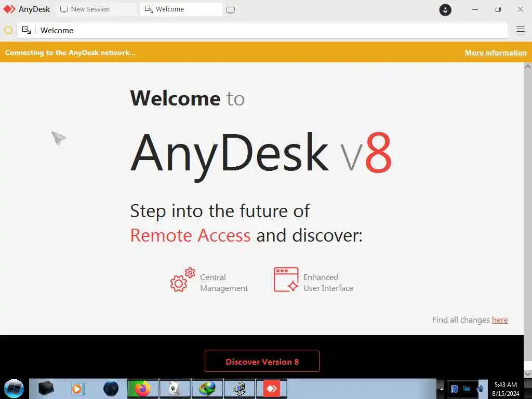Screen dimensions: 532x399
Task: Switch to Firefox in the taskbar
Action: point(143,389)
